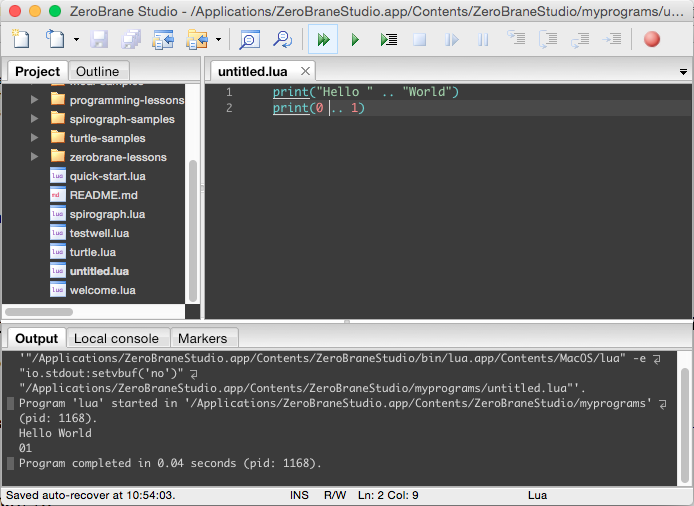Switch to the Outline tab

point(98,71)
